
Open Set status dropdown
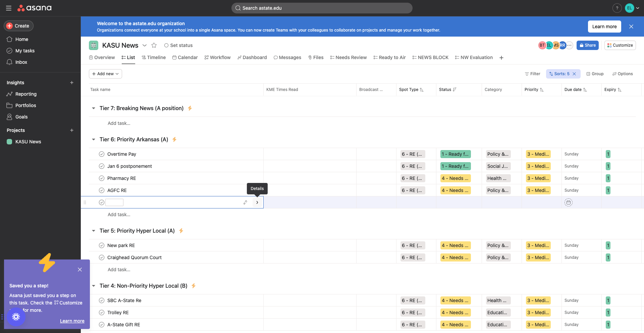pyautogui.click(x=178, y=45)
